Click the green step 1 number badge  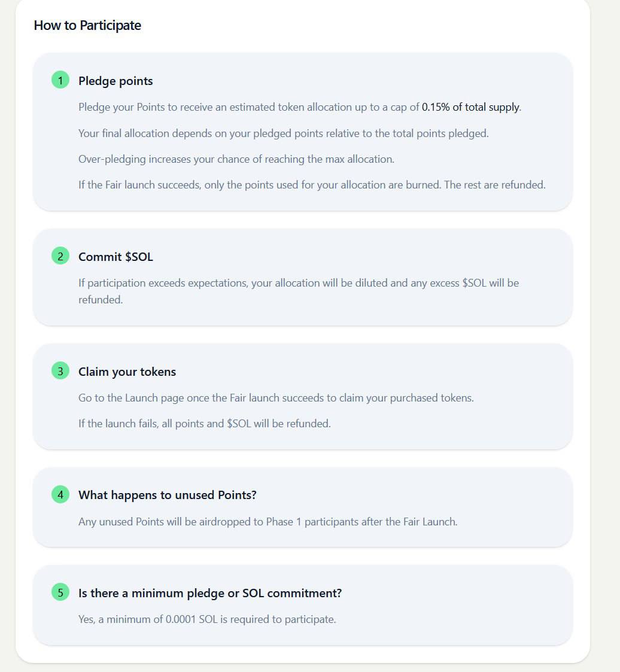pos(60,80)
